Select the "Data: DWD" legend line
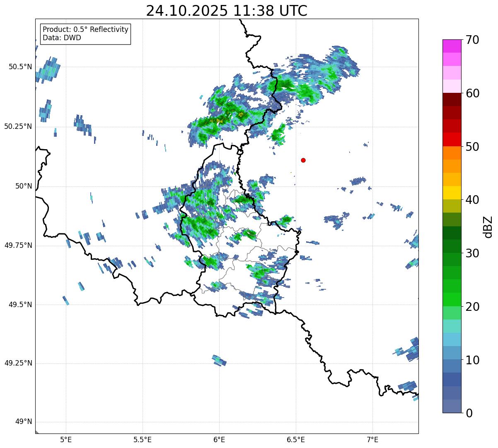 [x=62, y=38]
